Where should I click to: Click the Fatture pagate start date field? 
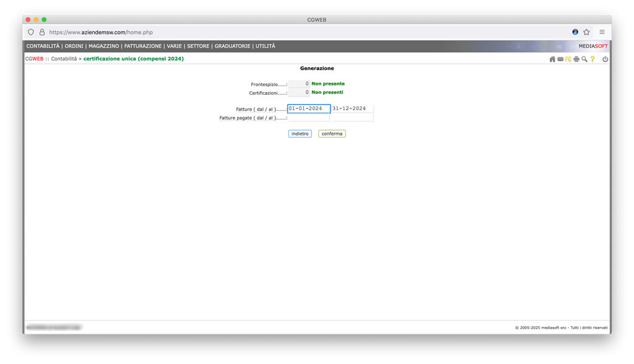308,118
